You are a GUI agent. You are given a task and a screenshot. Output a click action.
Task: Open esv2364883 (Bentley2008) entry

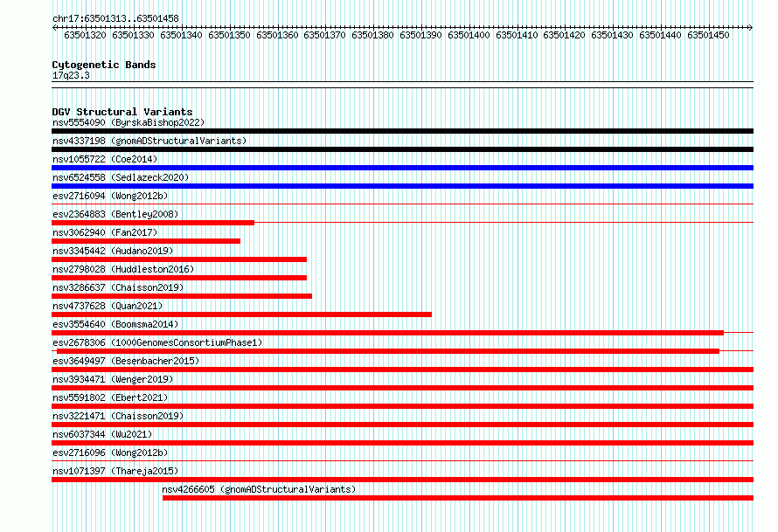(x=115, y=214)
